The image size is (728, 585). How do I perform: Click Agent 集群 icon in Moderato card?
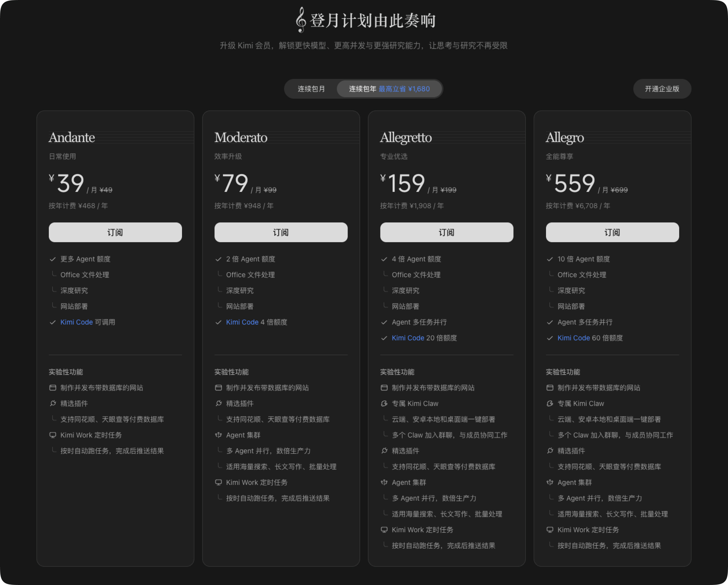(x=218, y=435)
